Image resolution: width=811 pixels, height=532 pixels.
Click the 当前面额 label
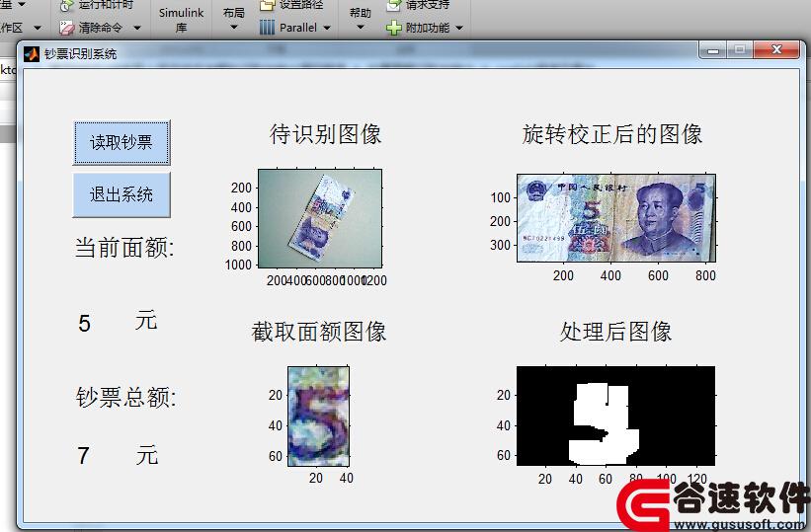(125, 248)
